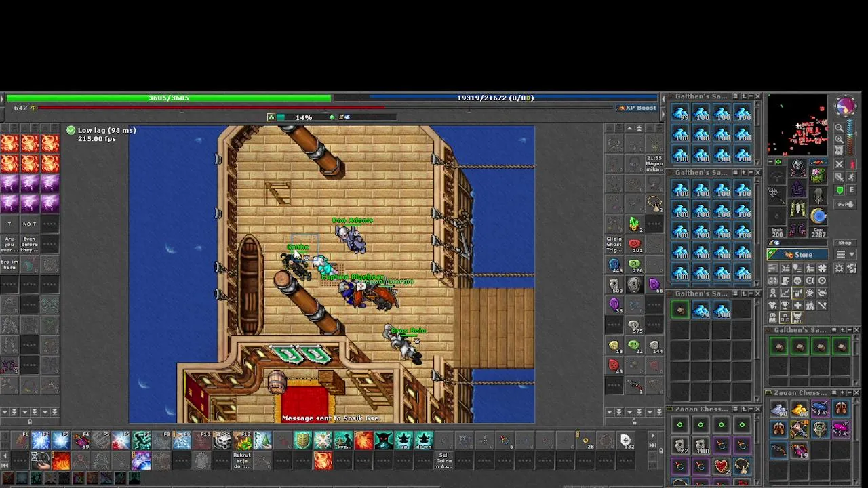Zoom out the minimap
Image resolution: width=868 pixels, height=488 pixels.
coord(840,127)
